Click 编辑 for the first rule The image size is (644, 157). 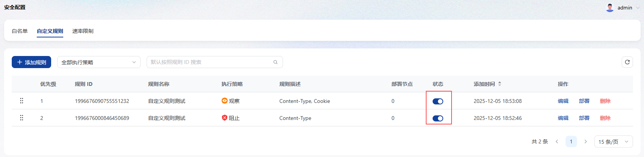coord(563,101)
